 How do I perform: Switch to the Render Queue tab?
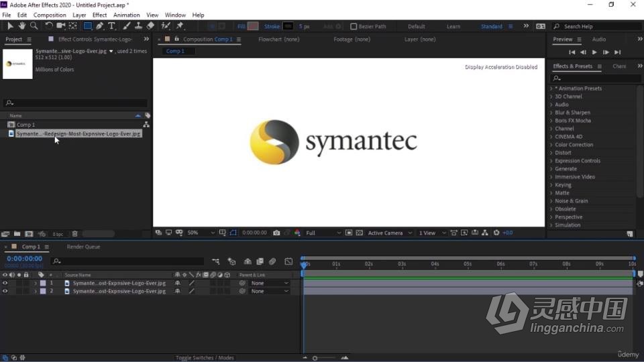point(83,247)
